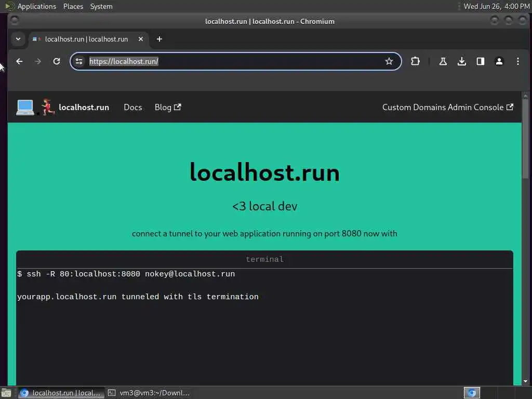The width and height of the screenshot is (532, 399).
Task: Reload the localhost.run page
Action: point(57,61)
